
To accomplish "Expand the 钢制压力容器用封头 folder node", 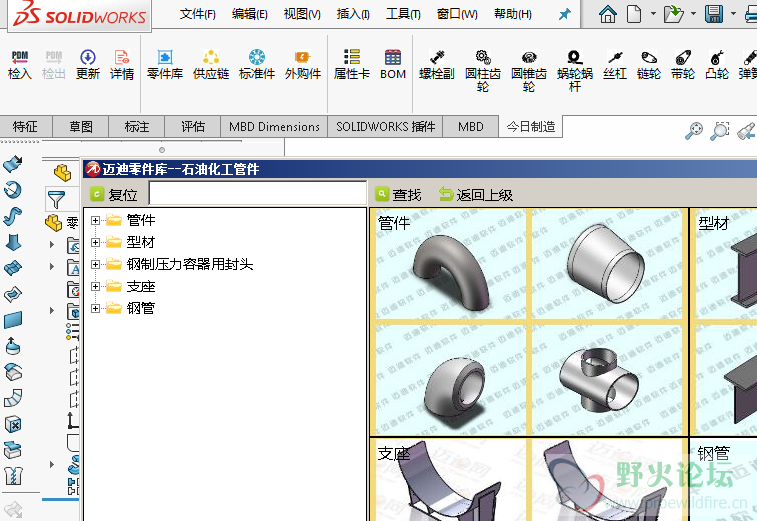I will (x=96, y=264).
